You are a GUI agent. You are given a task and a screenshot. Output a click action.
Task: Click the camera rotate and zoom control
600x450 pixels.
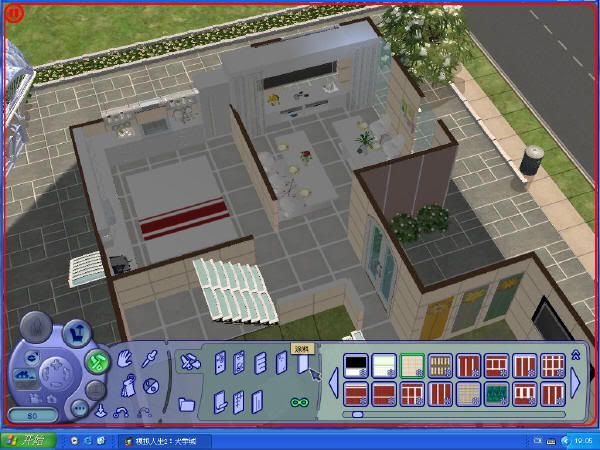[56, 372]
